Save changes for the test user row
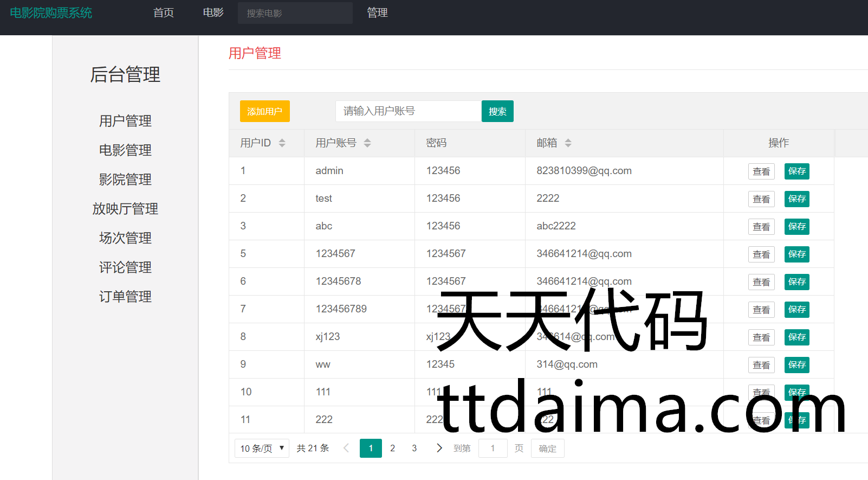 point(796,199)
